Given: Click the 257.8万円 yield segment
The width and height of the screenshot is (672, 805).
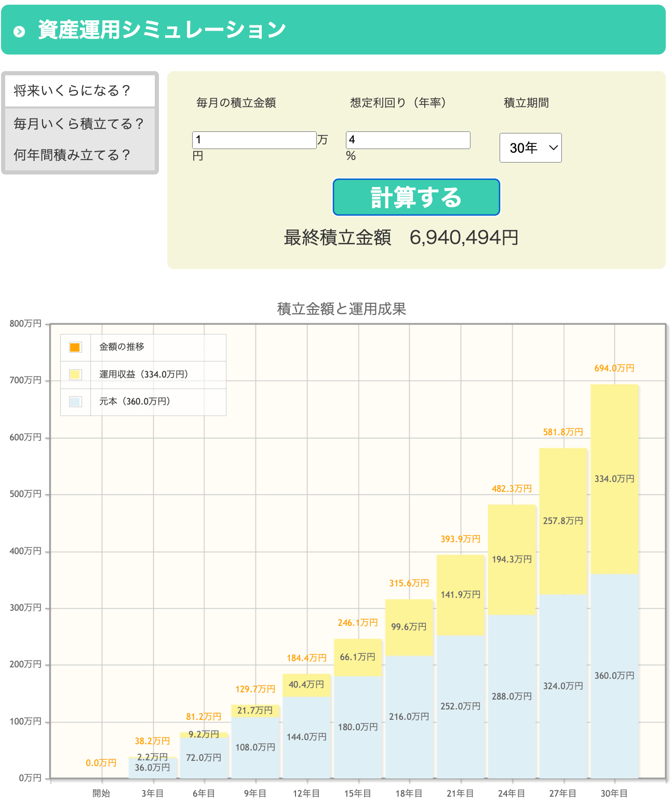Looking at the screenshot, I should pyautogui.click(x=563, y=521).
